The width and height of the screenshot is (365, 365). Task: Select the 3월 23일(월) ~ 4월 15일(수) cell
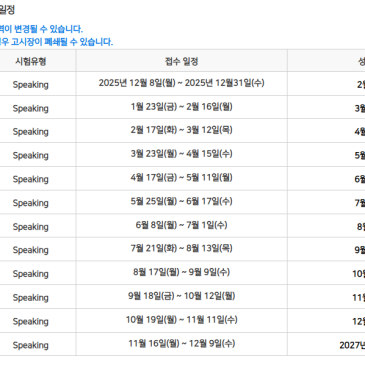(182, 154)
